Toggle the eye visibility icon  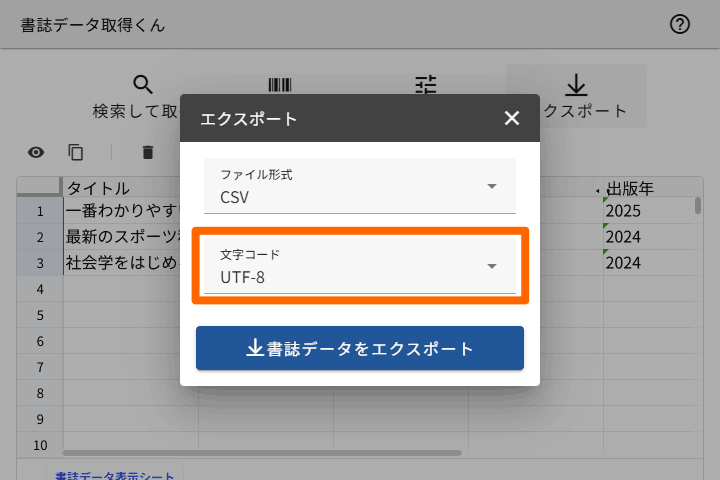tap(36, 152)
